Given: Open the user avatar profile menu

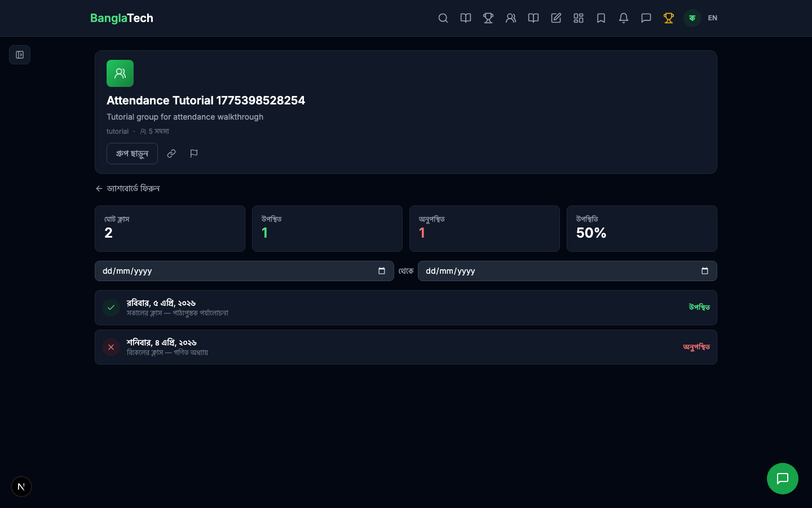Looking at the screenshot, I should click(692, 18).
